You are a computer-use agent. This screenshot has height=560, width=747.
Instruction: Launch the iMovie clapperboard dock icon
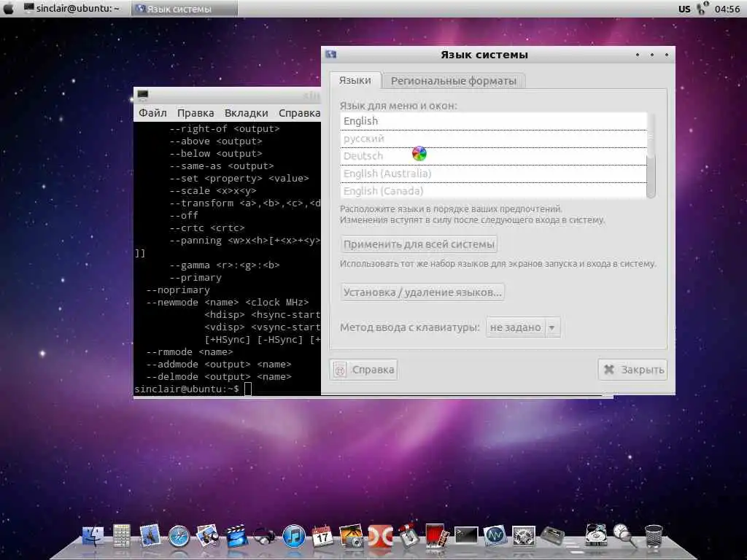tap(237, 537)
